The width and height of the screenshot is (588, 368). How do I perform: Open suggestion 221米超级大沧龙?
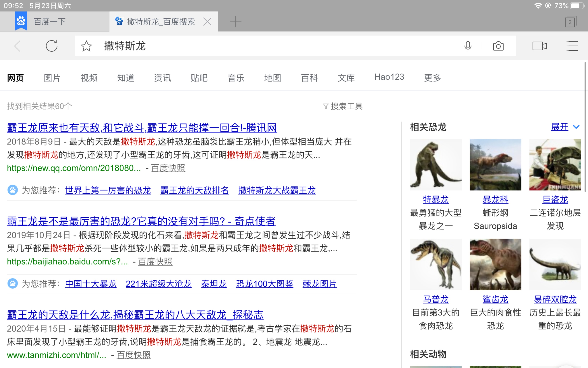pos(159,284)
